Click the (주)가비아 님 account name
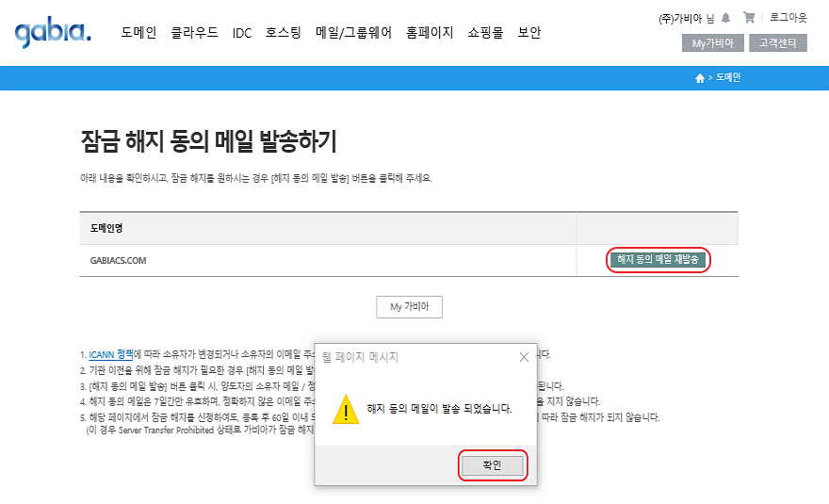Screen dimensions: 829x504 coord(686,19)
